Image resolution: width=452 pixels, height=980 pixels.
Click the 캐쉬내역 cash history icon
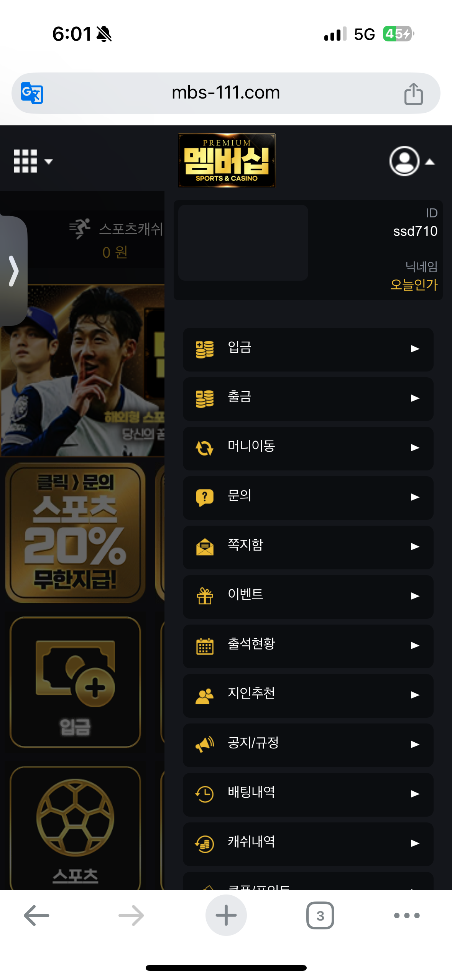click(x=204, y=844)
